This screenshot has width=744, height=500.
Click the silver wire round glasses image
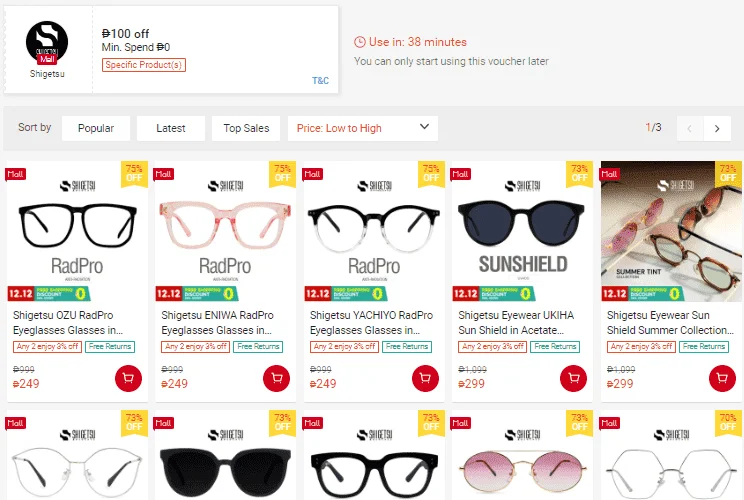pos(77,455)
